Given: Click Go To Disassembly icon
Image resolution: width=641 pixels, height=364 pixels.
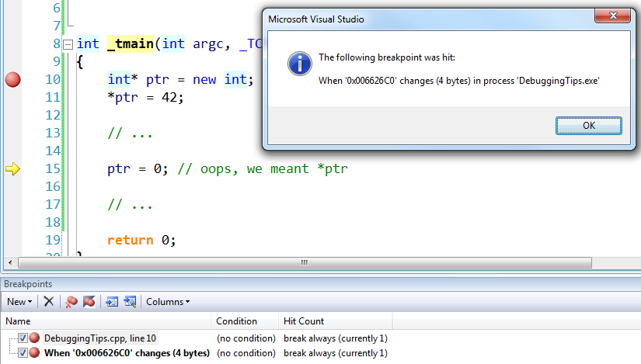Looking at the screenshot, I should pos(130,301).
